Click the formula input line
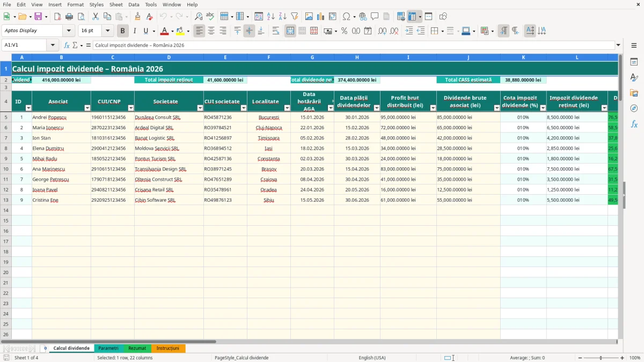 (354, 45)
